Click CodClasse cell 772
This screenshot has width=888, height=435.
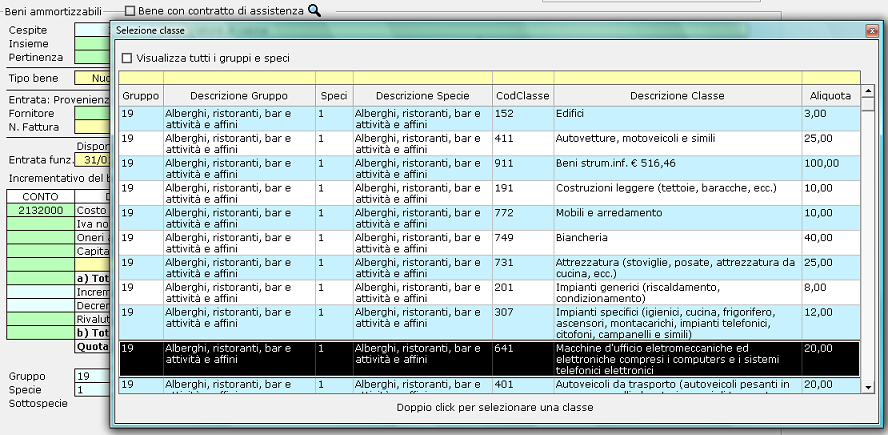click(x=523, y=218)
